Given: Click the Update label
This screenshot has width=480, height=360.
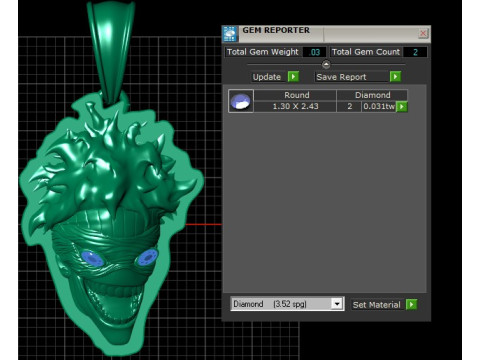Looking at the screenshot, I should click(x=267, y=77).
